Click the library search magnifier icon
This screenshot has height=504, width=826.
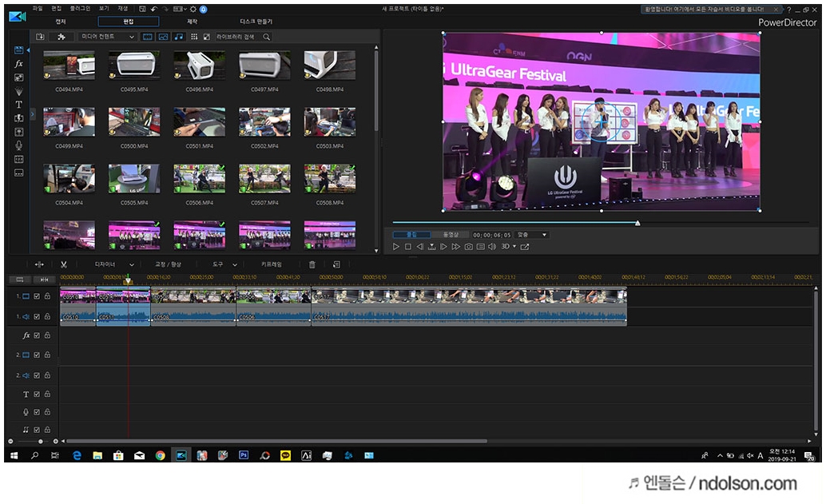point(267,37)
